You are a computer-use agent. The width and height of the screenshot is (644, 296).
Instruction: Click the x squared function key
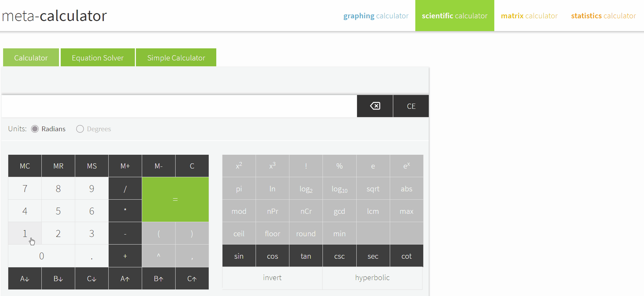point(239,166)
